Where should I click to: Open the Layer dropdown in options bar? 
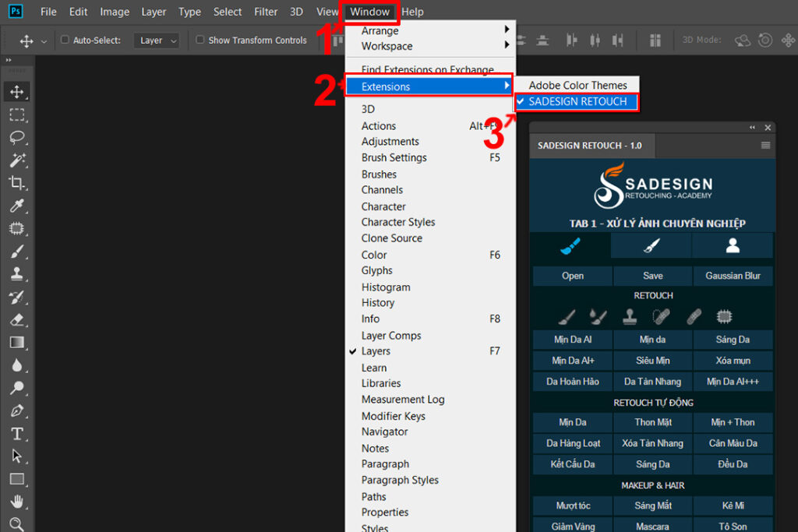click(x=157, y=41)
